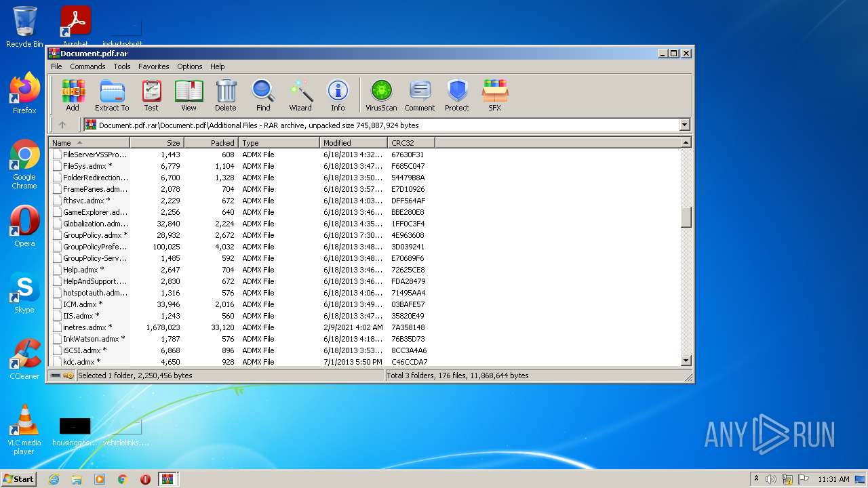This screenshot has width=868, height=488.
Task: Run the Test archive tool
Action: click(x=151, y=96)
